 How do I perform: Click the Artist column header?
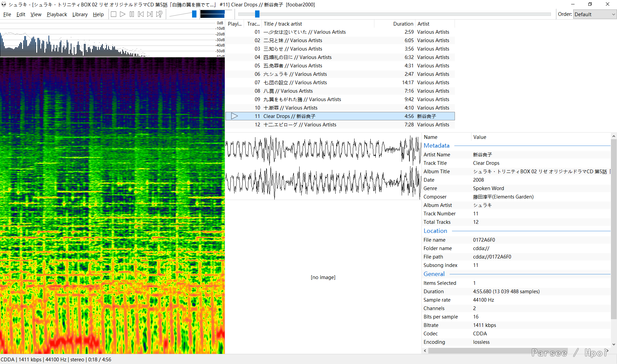coord(423,24)
